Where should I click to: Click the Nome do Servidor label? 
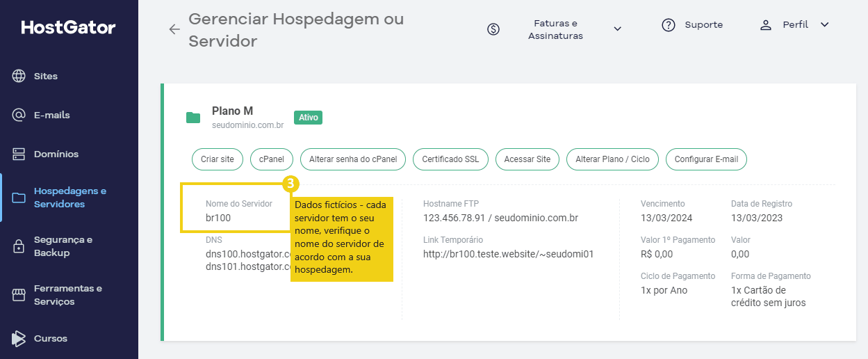239,204
